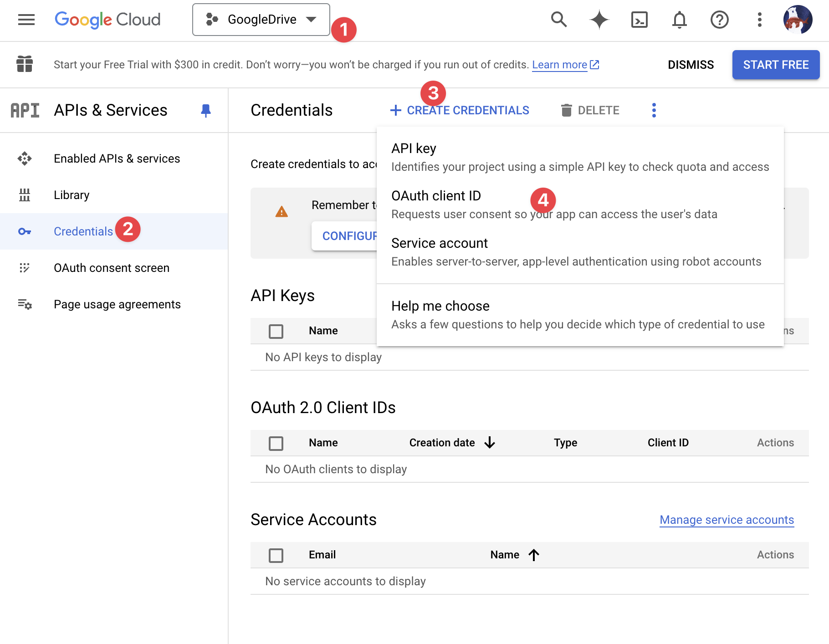This screenshot has width=829, height=644.
Task: Pin APIs & Services using the pin icon
Action: point(206,110)
